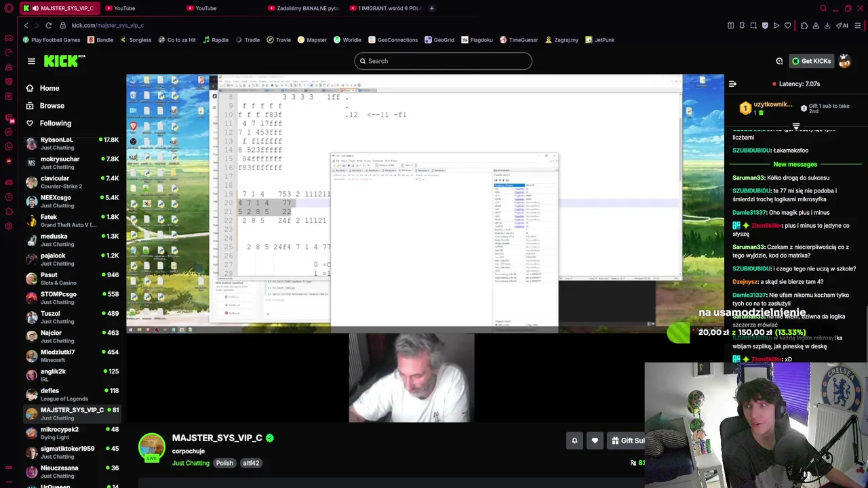This screenshot has height=488, width=868.
Task: Click the Polish language tag
Action: 224,463
